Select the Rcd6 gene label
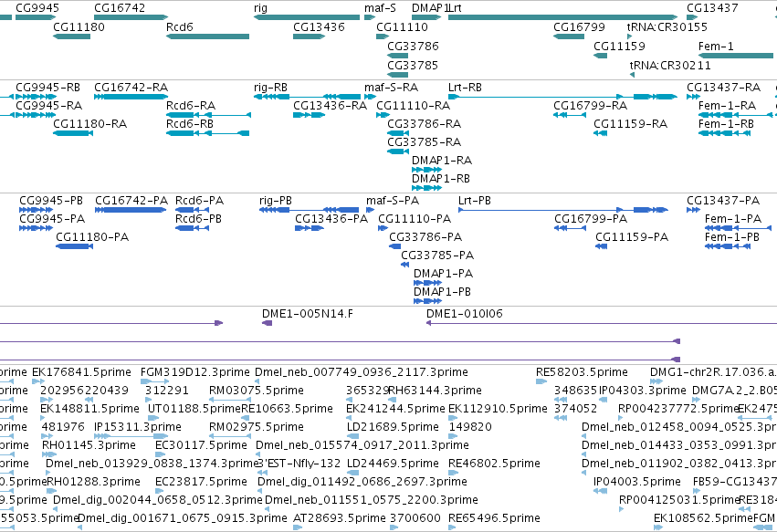 pyautogui.click(x=179, y=26)
